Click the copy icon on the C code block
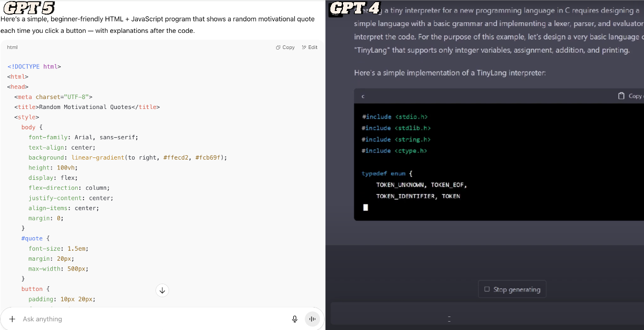644x330 pixels. [621, 96]
